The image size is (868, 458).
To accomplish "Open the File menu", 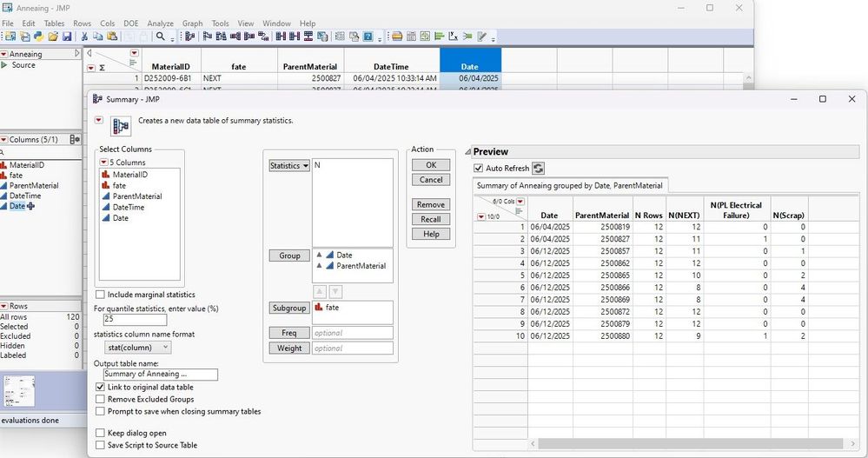I will (x=8, y=23).
